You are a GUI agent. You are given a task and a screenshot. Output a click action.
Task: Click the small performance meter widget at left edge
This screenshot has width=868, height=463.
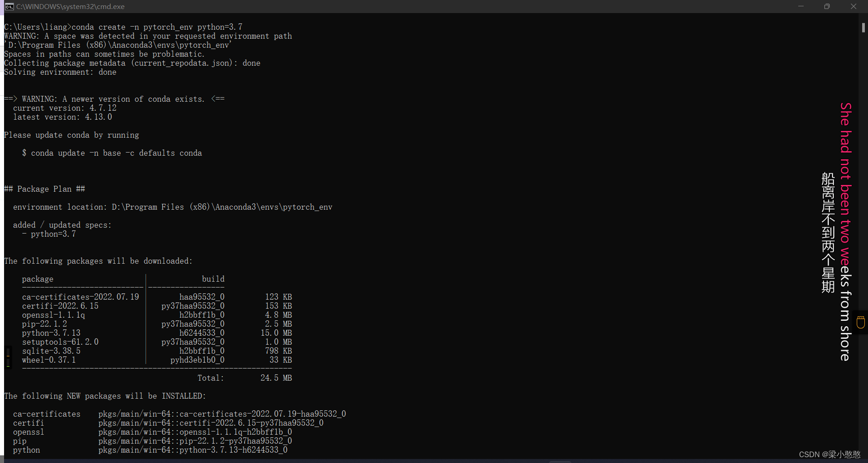tap(8, 357)
